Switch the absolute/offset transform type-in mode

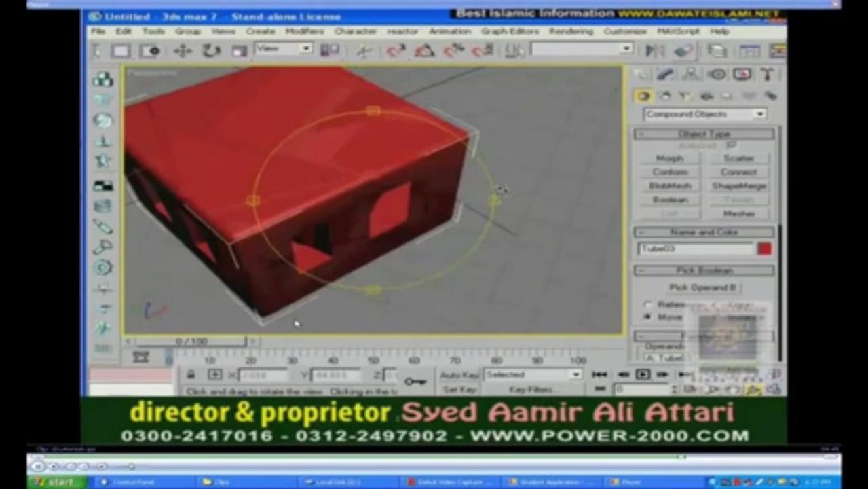coord(214,374)
